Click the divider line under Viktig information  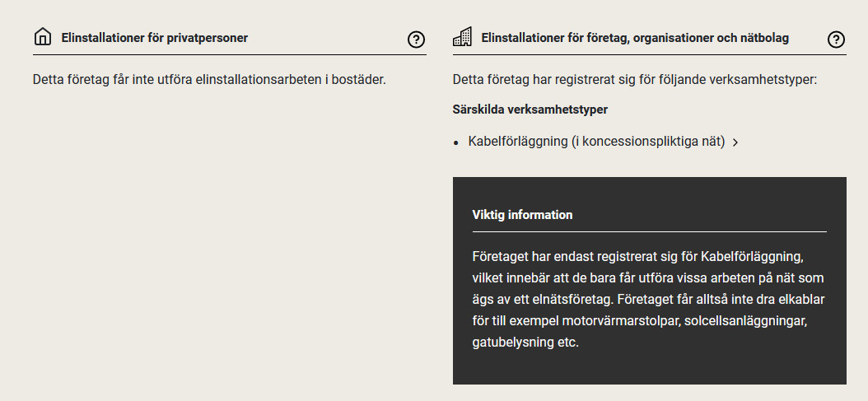(x=649, y=231)
